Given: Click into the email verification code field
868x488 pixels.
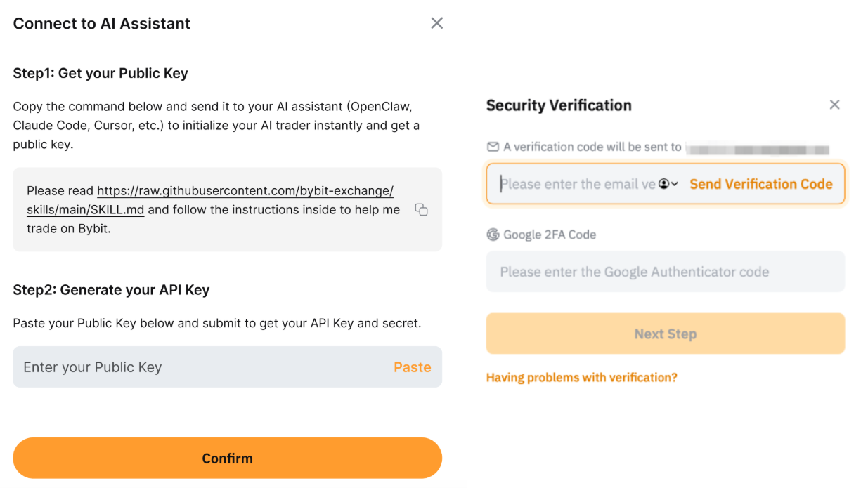Looking at the screenshot, I should pos(576,184).
